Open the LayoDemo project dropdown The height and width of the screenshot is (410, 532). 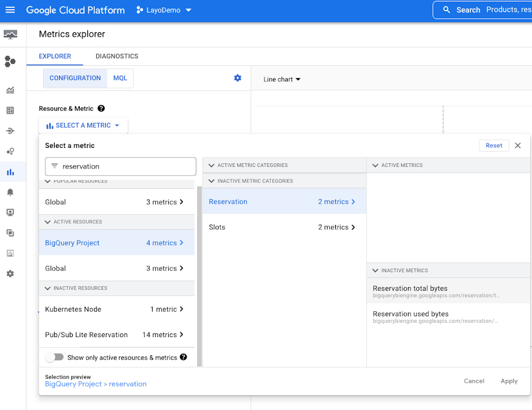(164, 10)
